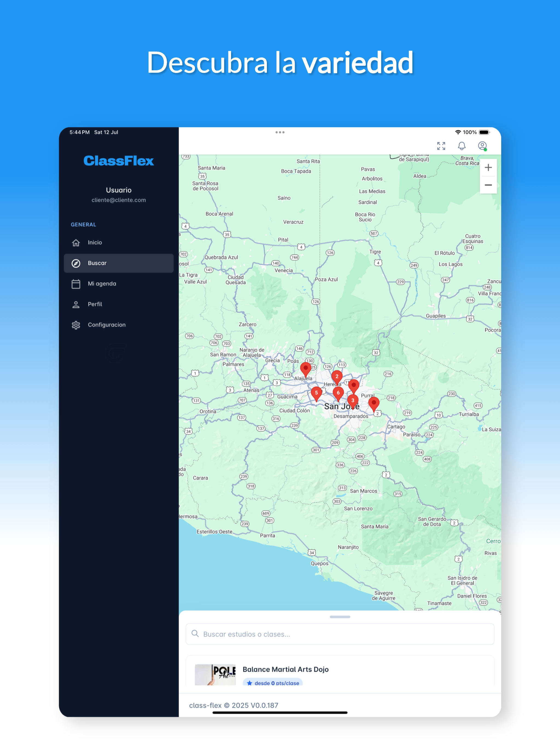Screen dimensions: 560x747
Task: Open Configuracion settings item
Action: [119, 325]
